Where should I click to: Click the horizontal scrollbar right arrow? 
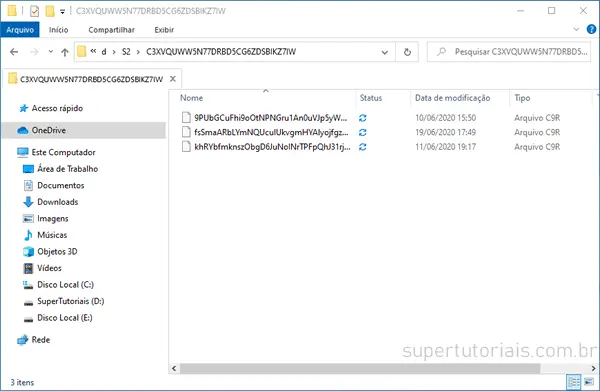click(593, 368)
